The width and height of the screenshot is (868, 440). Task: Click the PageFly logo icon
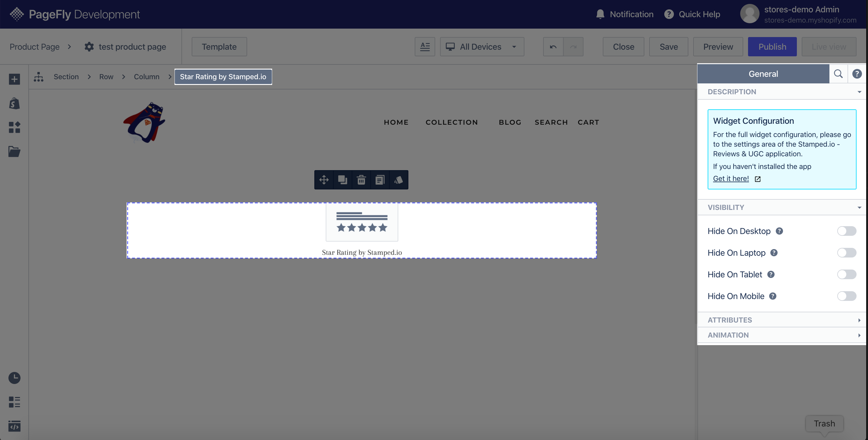tap(17, 14)
